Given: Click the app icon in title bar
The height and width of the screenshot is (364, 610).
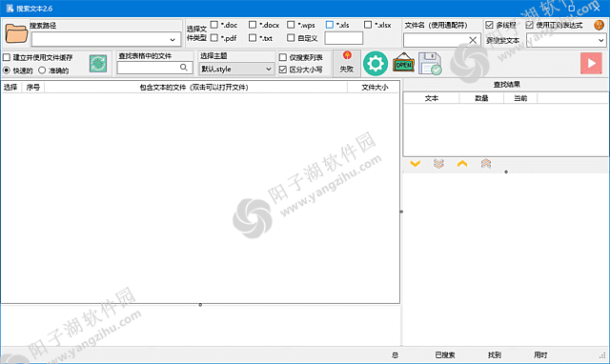Looking at the screenshot, I should click(10, 9).
